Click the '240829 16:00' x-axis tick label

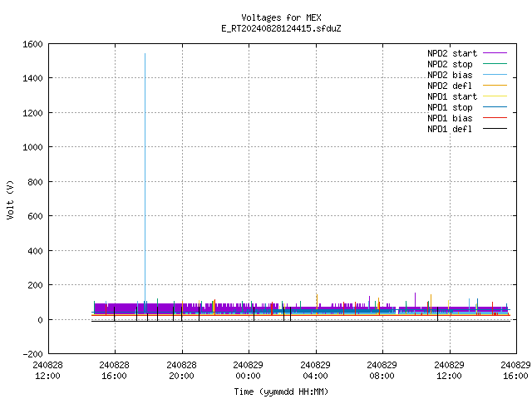[515, 370]
